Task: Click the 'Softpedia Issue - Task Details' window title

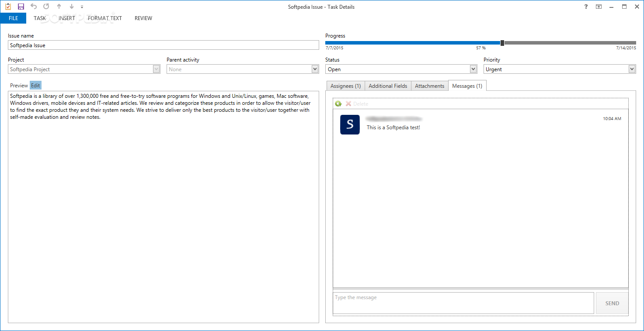Action: (321, 7)
